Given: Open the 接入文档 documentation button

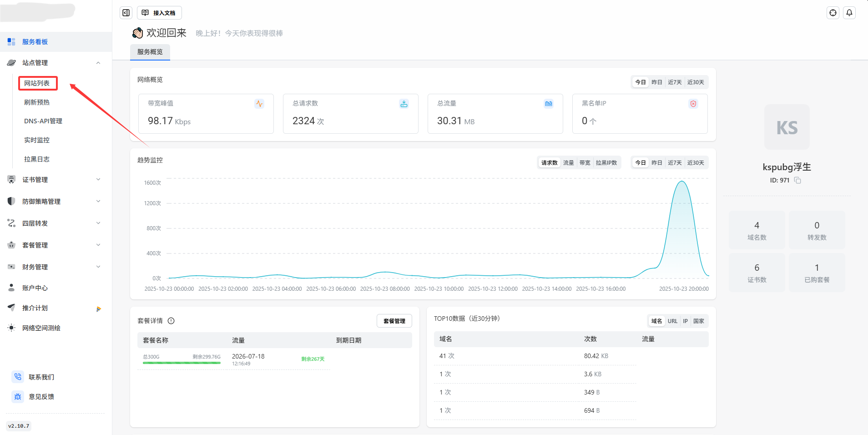Looking at the screenshot, I should coord(159,13).
